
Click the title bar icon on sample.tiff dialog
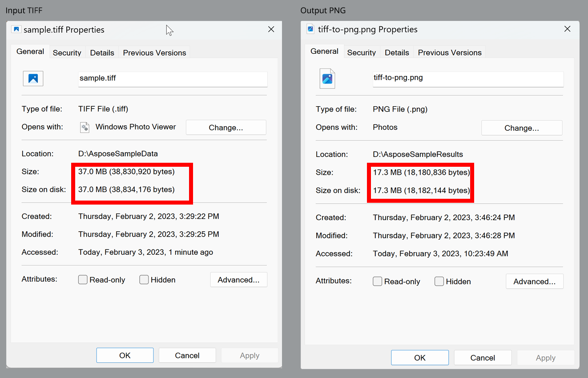point(16,29)
